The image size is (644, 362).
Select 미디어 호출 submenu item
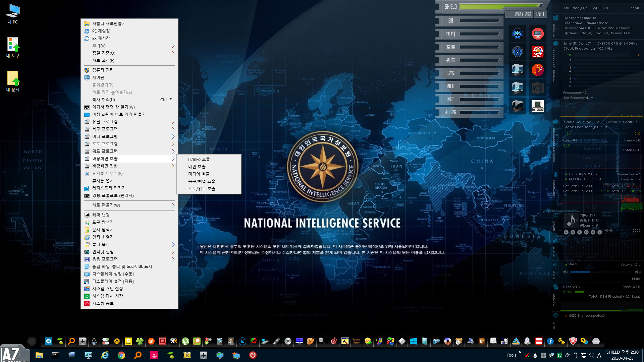click(209, 174)
